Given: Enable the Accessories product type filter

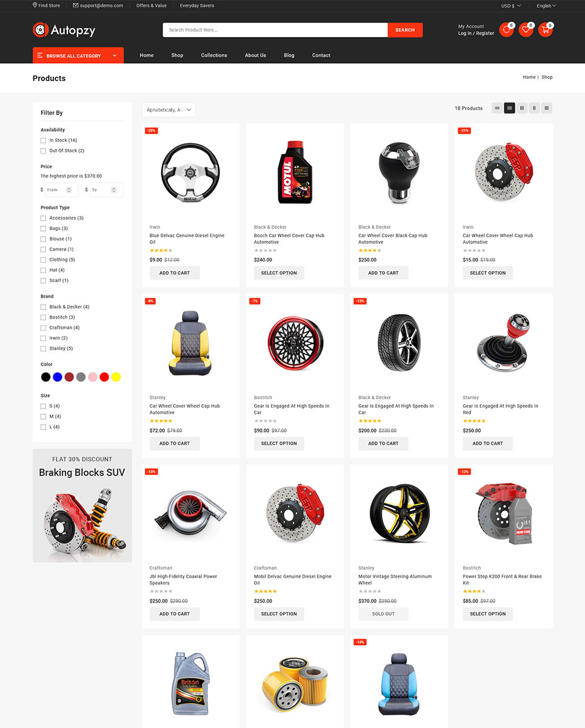Looking at the screenshot, I should click(43, 218).
